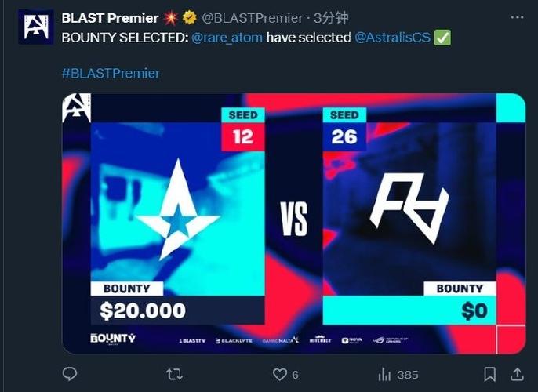The image size is (538, 392).
Task: Open the Astralis vs Rare Atom image
Action: [x=293, y=223]
